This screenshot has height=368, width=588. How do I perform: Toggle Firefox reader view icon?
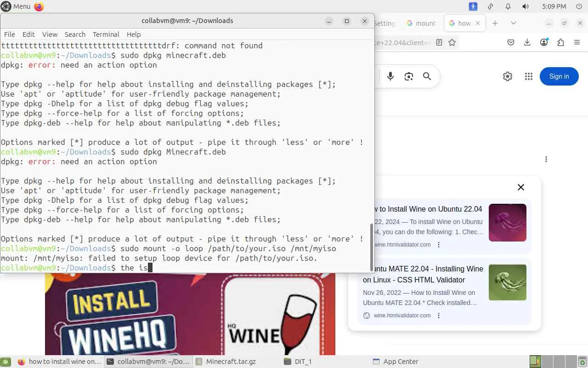click(x=439, y=42)
